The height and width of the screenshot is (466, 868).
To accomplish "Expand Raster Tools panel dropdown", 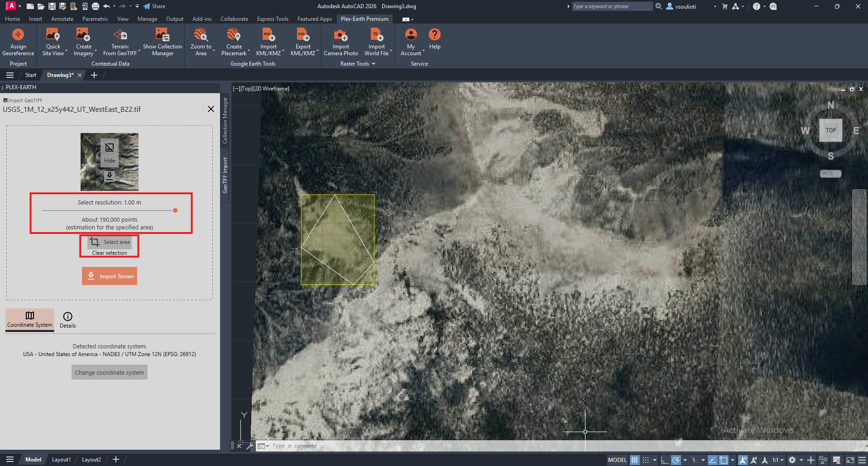I will click(x=358, y=64).
